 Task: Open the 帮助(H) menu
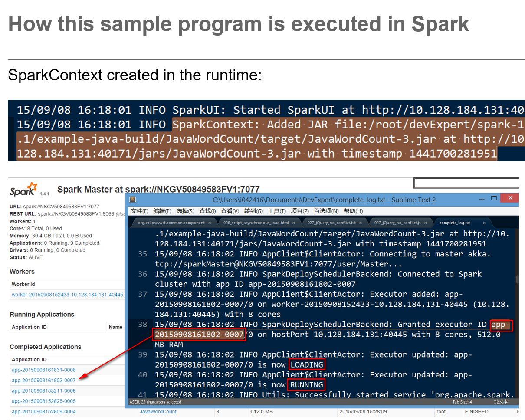tap(353, 211)
